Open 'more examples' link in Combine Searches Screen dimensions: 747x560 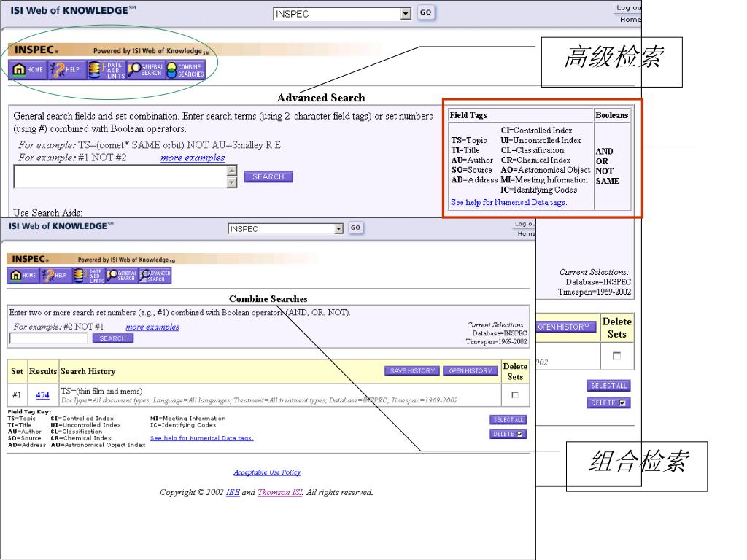pyautogui.click(x=152, y=327)
